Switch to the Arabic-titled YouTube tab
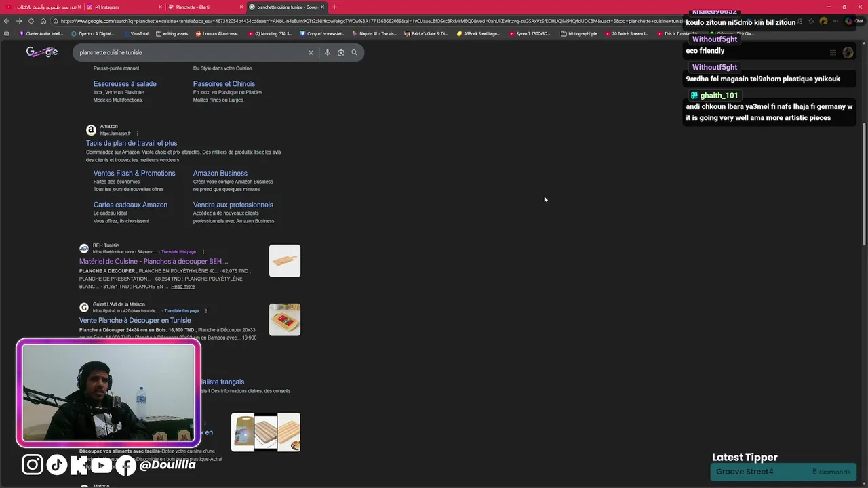This screenshot has width=868, height=488. tap(45, 7)
